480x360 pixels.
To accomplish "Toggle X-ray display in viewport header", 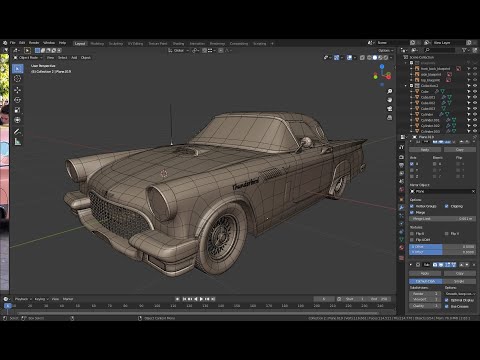I will (362, 58).
